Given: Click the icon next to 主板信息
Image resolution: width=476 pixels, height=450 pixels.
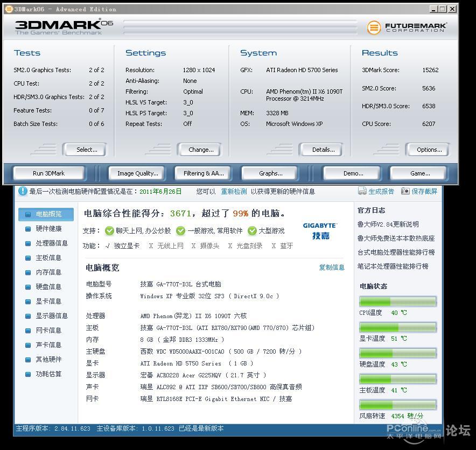Looking at the screenshot, I should [x=28, y=258].
